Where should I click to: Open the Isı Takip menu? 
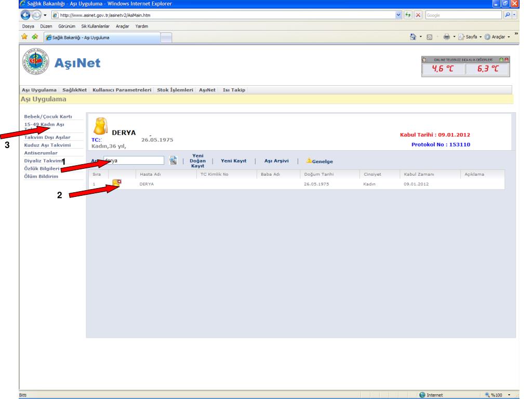[x=234, y=90]
